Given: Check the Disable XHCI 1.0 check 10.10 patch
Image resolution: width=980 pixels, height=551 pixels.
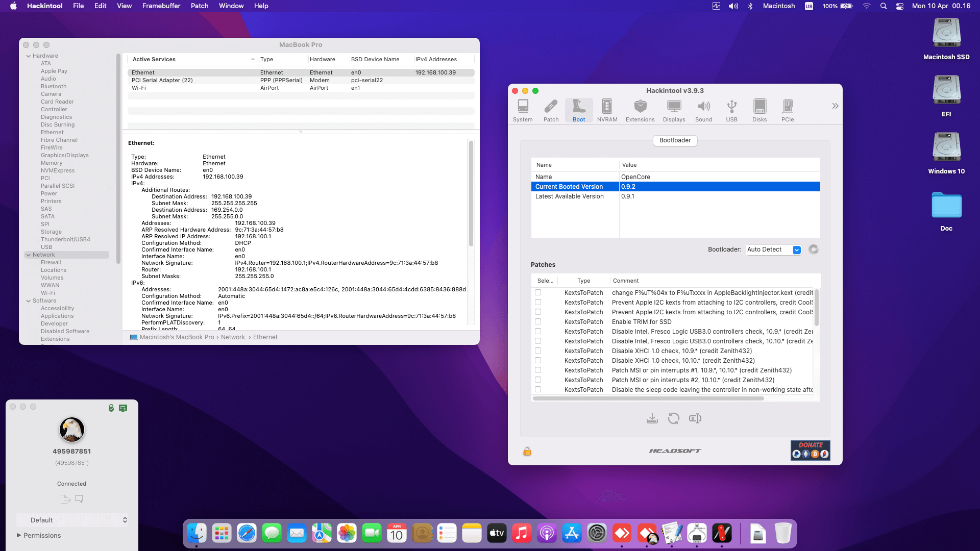Looking at the screenshot, I should click(538, 360).
